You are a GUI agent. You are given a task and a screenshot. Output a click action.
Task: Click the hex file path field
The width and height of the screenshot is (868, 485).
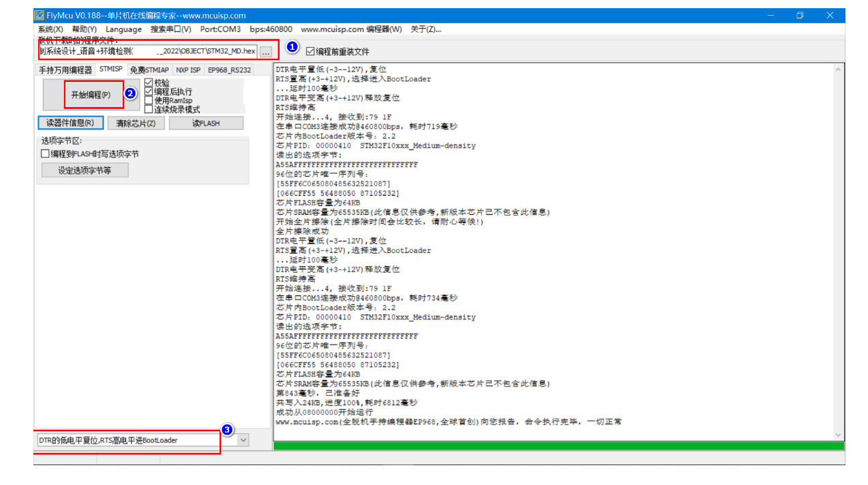coord(147,51)
